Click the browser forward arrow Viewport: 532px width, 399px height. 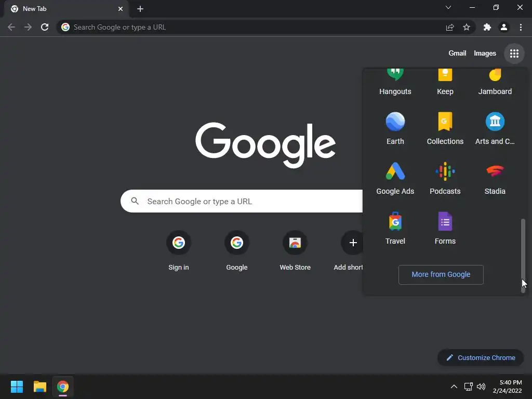28,27
